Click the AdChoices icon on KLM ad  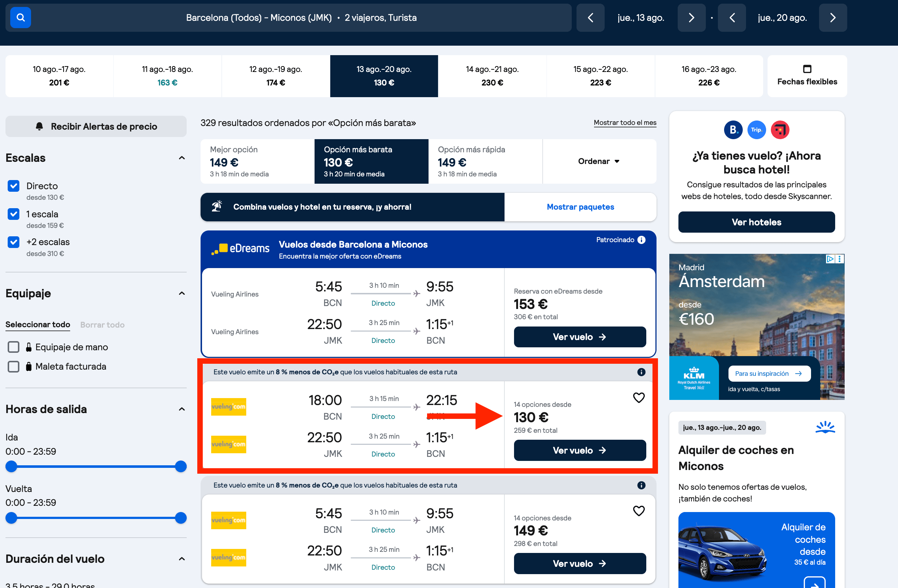tap(830, 259)
